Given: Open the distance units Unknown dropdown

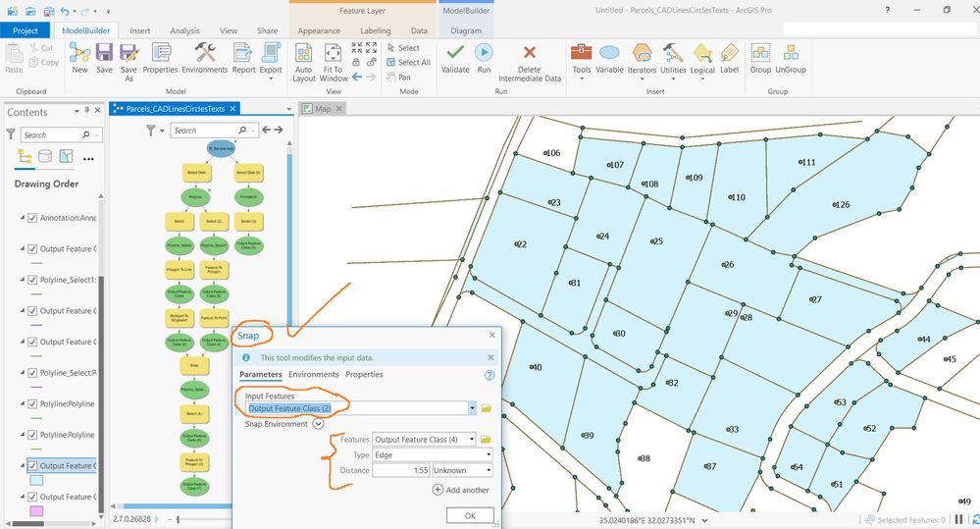Looking at the screenshot, I should point(489,470).
